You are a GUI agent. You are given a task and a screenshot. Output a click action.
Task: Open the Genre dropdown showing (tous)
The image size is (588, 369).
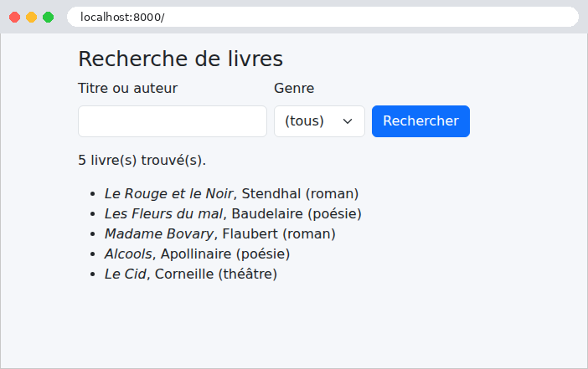point(319,121)
